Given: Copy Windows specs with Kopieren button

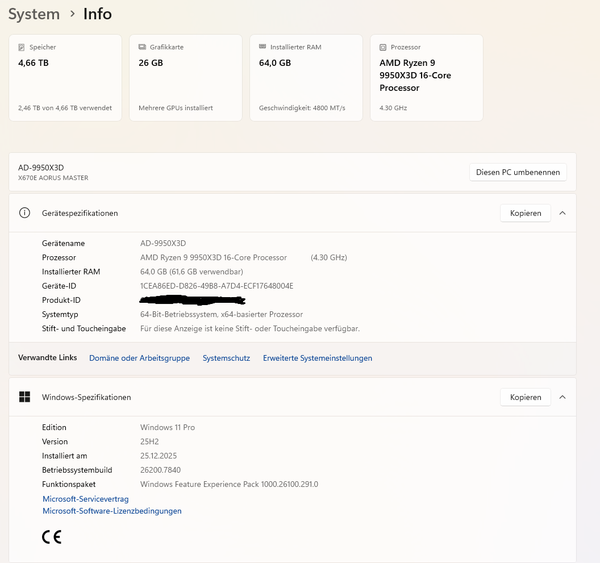Looking at the screenshot, I should point(525,397).
